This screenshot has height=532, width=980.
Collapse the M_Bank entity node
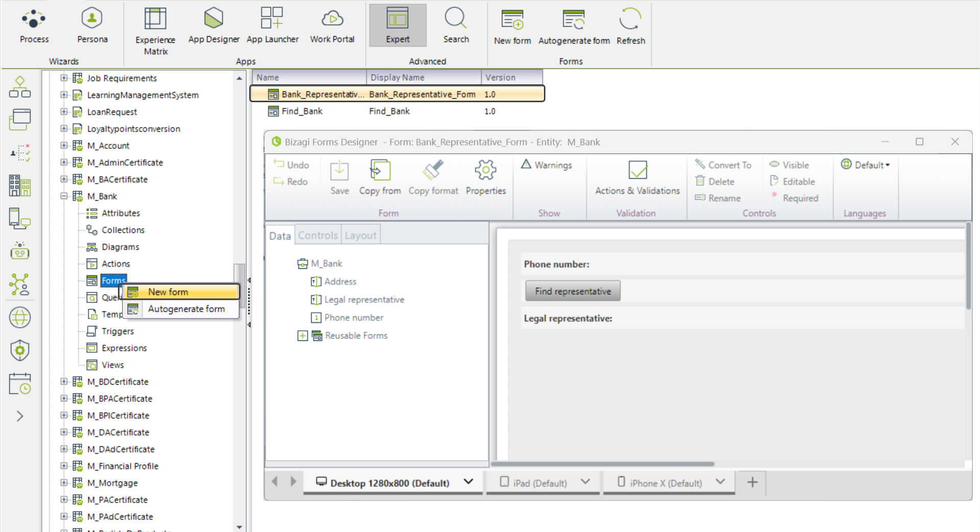click(x=64, y=196)
